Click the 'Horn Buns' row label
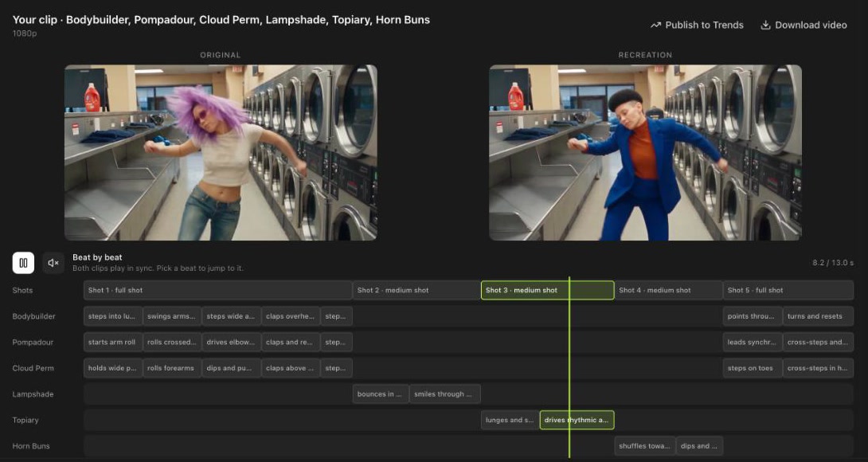868x462 pixels. pyautogui.click(x=31, y=446)
